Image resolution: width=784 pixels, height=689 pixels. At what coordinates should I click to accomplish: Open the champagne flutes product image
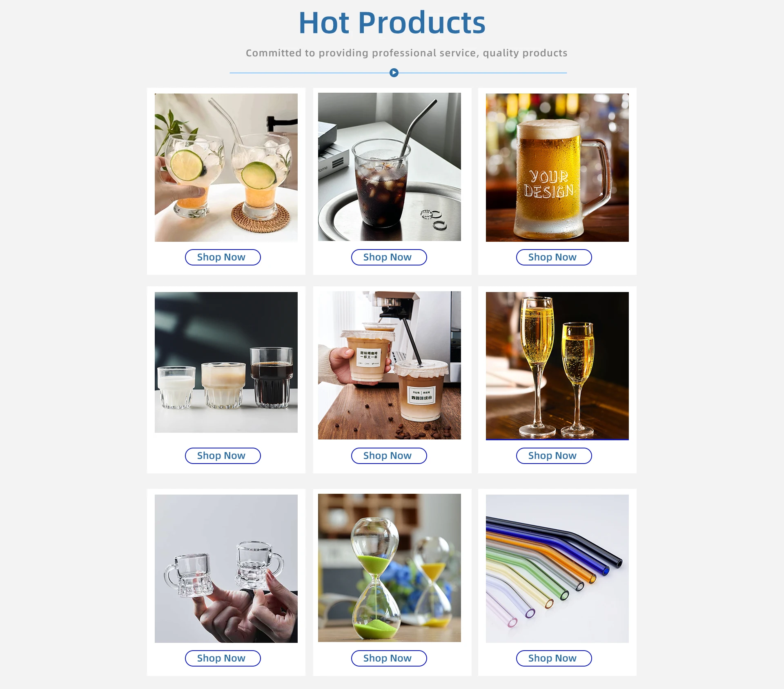pyautogui.click(x=557, y=366)
